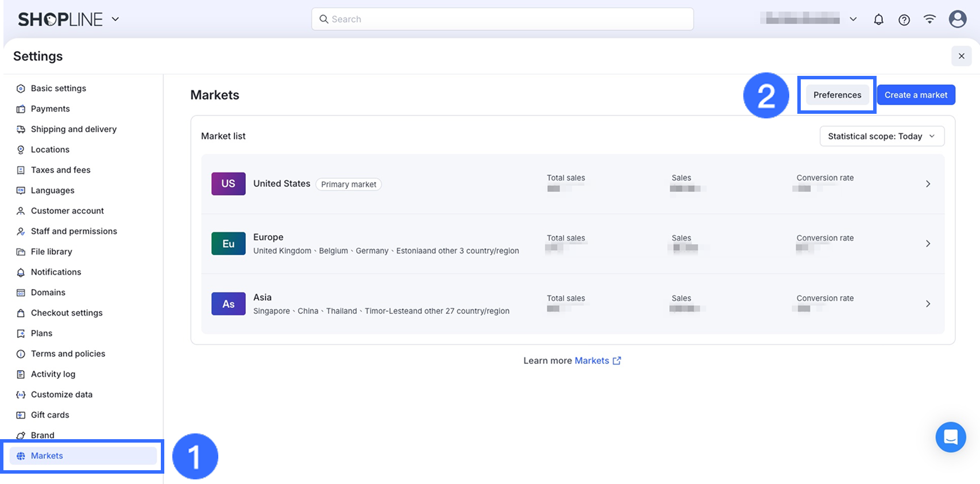This screenshot has height=484, width=980.
Task: Click the Preferences button
Action: click(x=837, y=95)
